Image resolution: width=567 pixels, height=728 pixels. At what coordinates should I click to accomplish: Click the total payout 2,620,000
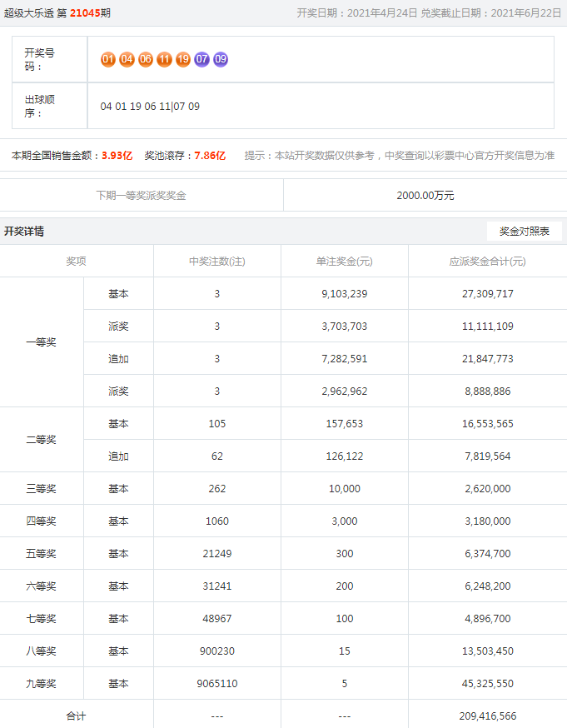(488, 489)
